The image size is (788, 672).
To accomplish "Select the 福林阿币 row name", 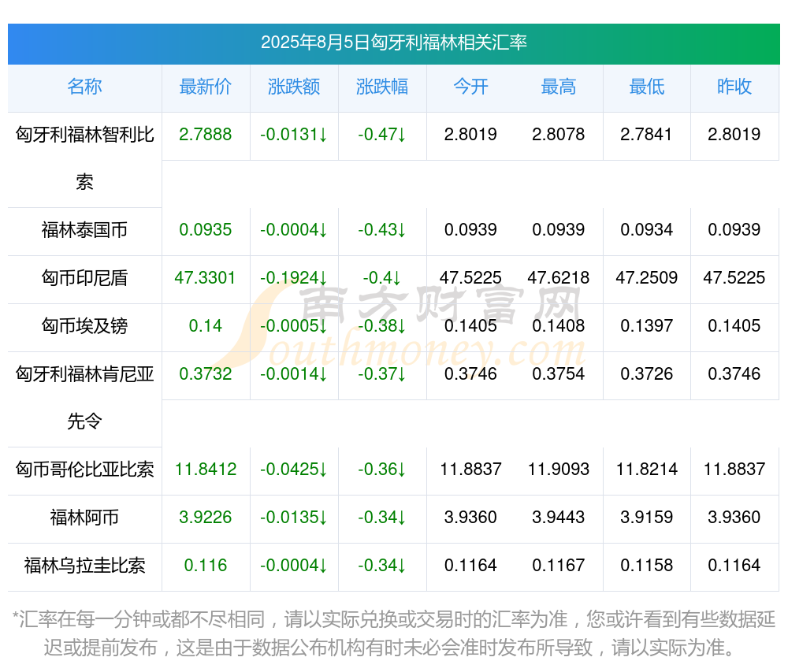I will pyautogui.click(x=84, y=518).
